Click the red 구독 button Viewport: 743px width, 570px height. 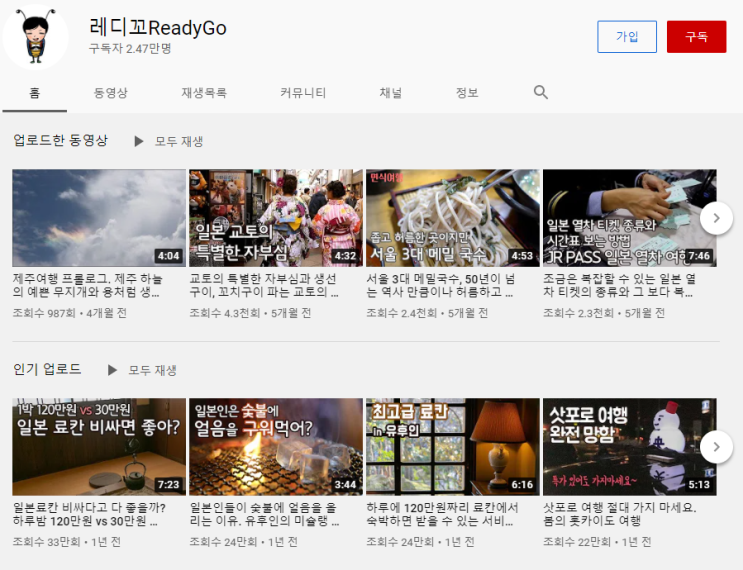696,36
